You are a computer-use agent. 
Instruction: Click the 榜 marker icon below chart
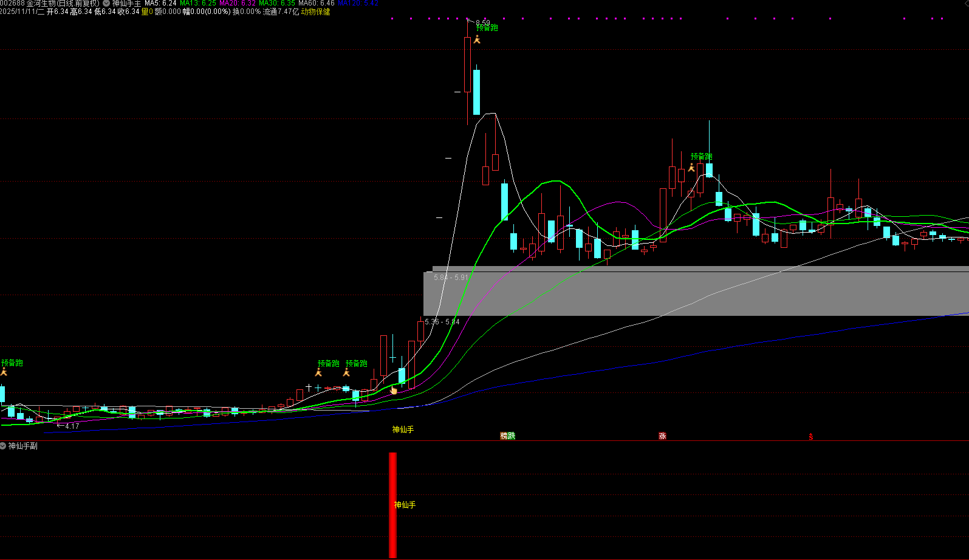504,435
